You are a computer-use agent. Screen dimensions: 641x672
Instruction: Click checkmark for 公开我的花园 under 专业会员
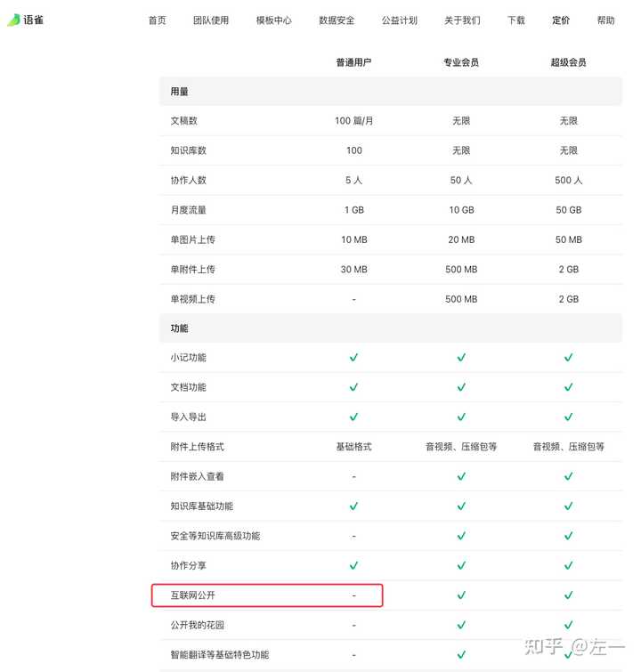(461, 626)
